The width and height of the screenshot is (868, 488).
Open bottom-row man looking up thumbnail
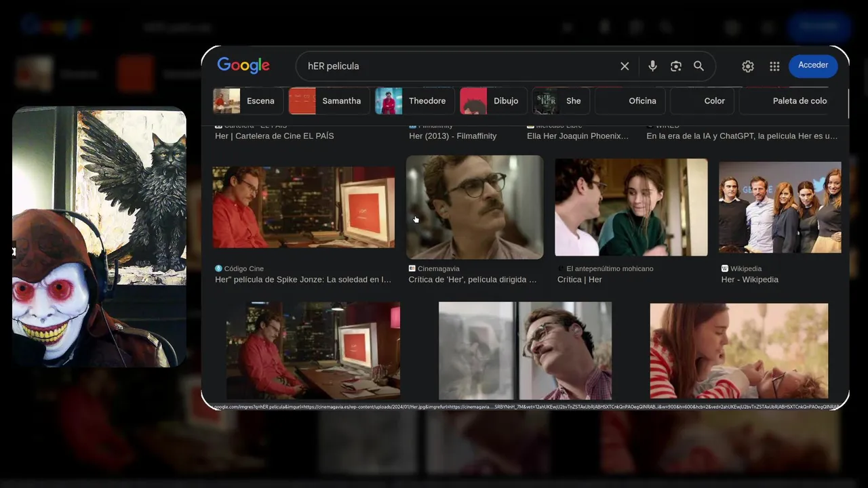[x=526, y=350]
